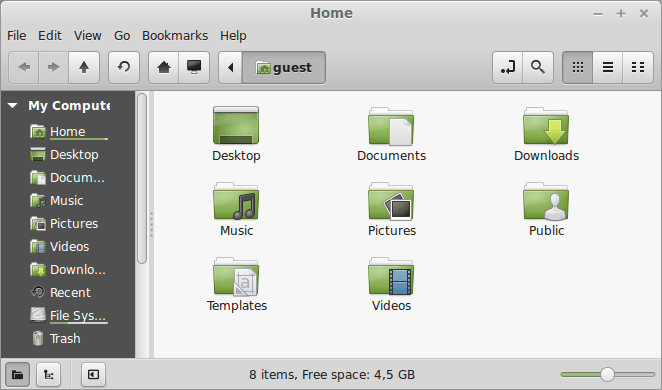Go to the Home folder toolbar icon

pos(163,68)
